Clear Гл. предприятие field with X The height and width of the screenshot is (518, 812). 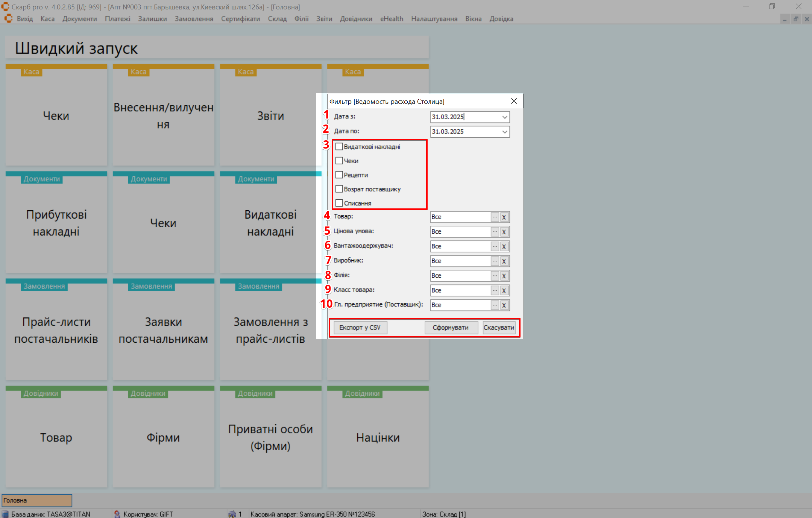pyautogui.click(x=504, y=305)
